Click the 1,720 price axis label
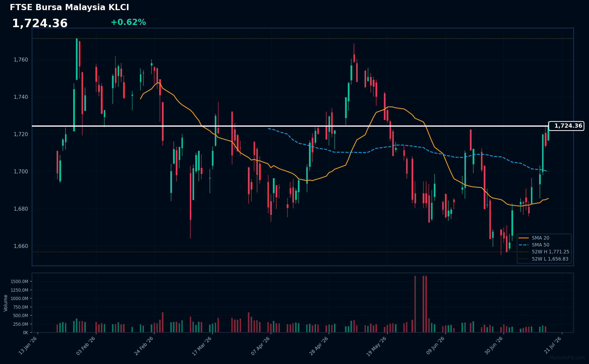The image size is (589, 364). [21, 134]
